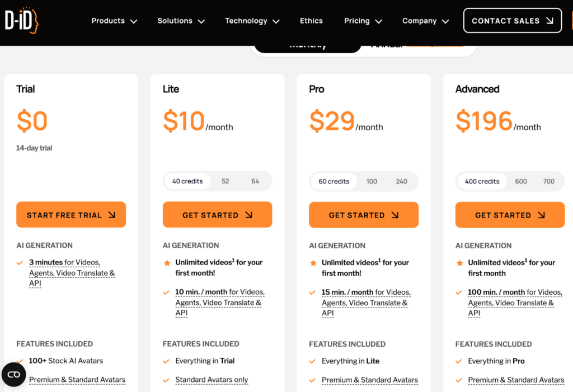Click 'Everything in Lite' text
Viewport: 573px width, 392px height.
350,361
